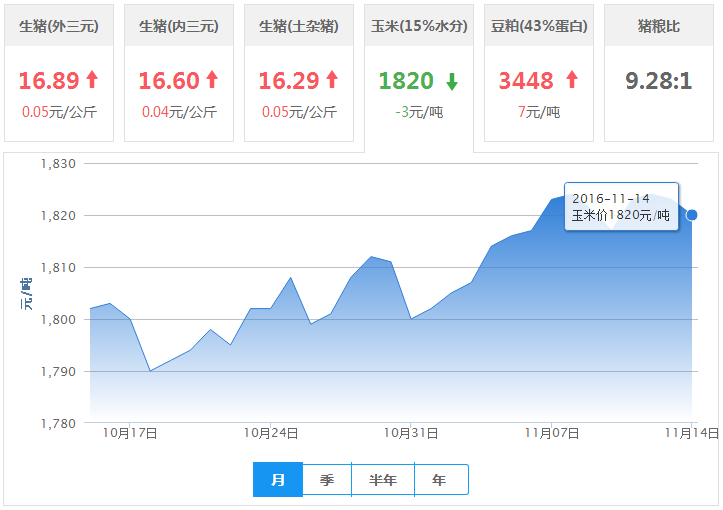Viewport: 723px width, 510px height.
Task: Click the 1,820 y-axis label
Action: click(x=58, y=215)
